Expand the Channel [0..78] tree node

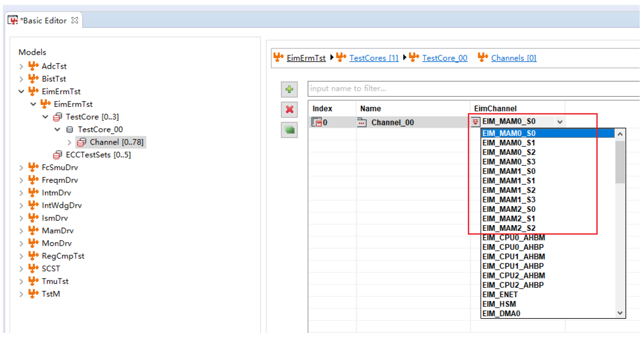click(70, 143)
